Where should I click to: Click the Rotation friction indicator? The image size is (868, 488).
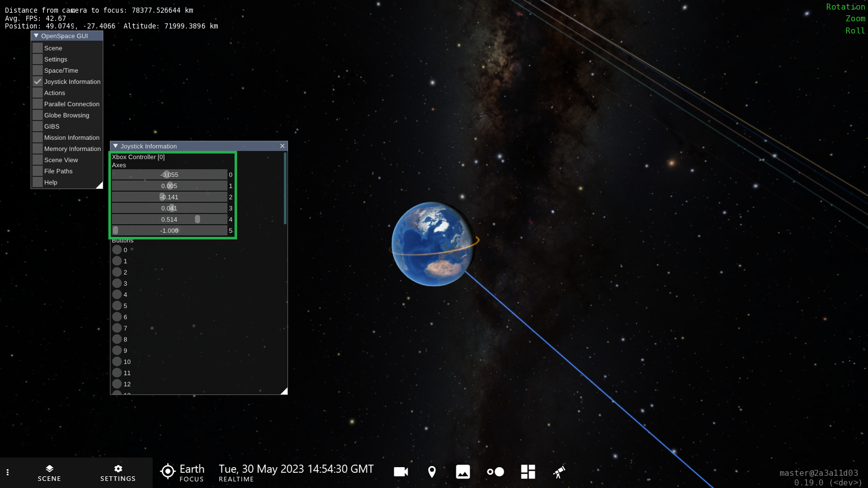[x=845, y=7]
